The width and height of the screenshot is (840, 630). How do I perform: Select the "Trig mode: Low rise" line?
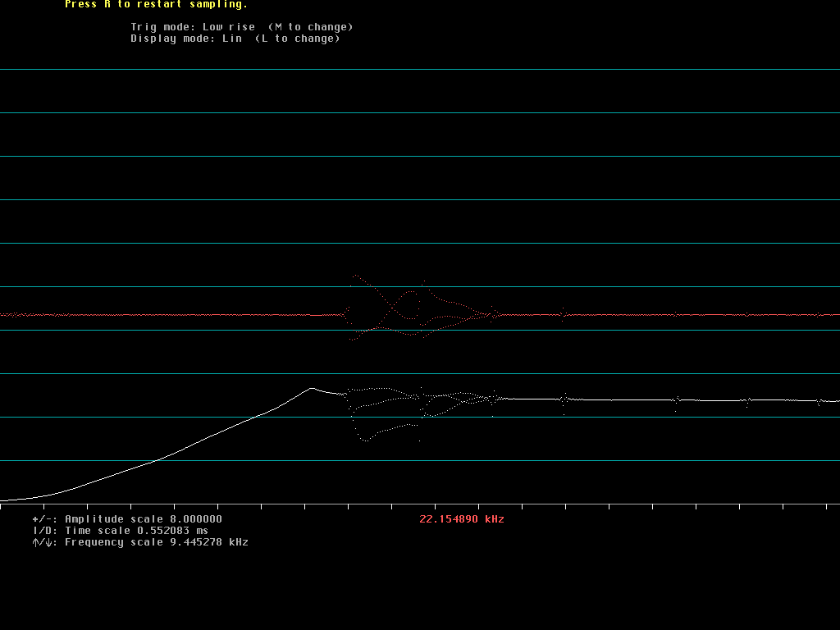242,27
